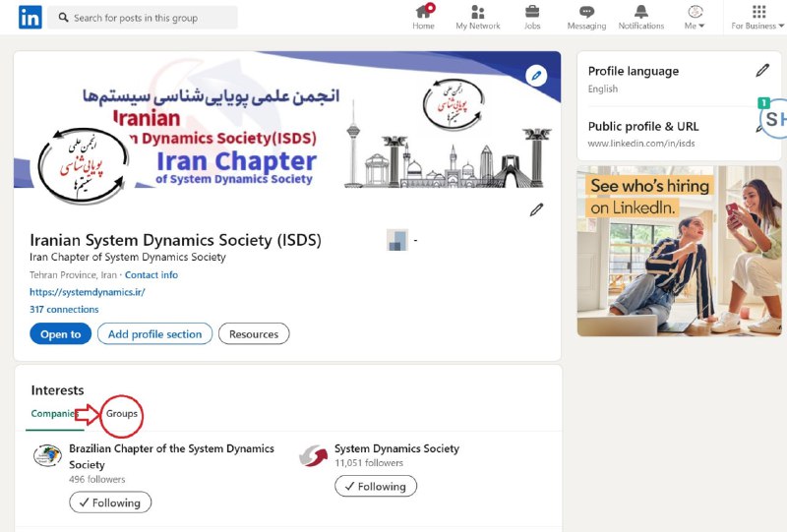The width and height of the screenshot is (787, 532).
Task: Open Brazilian Chapter of System Dynamics Society
Action: click(x=171, y=456)
